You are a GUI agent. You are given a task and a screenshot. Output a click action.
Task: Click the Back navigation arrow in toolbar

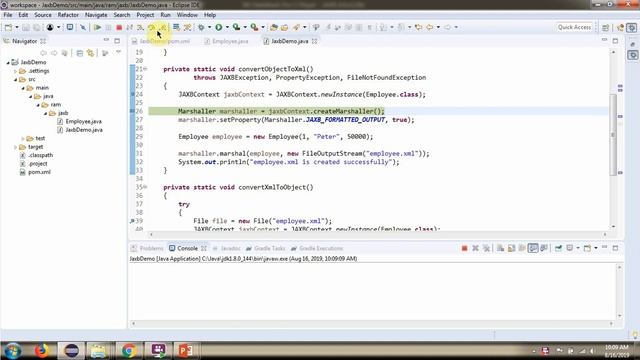click(x=429, y=27)
